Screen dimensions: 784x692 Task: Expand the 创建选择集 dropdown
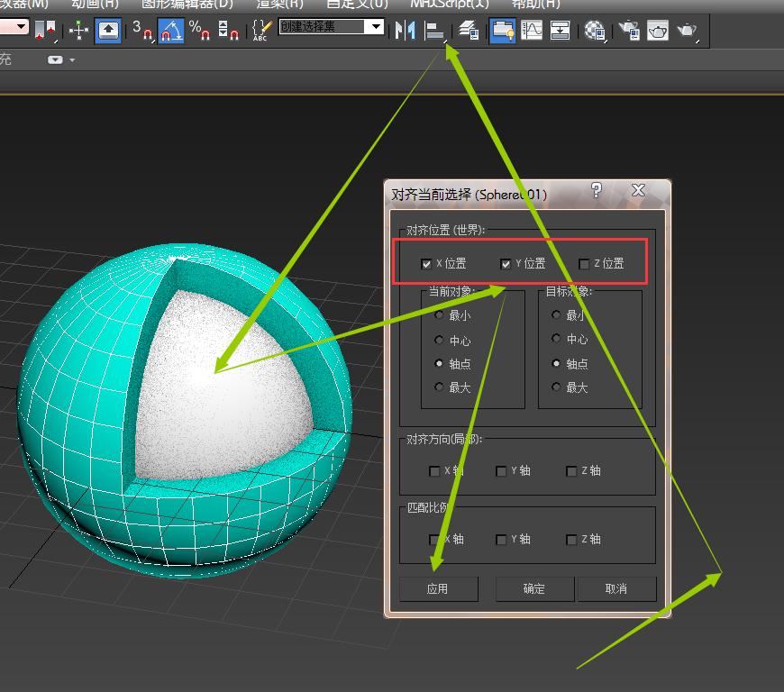[x=377, y=27]
